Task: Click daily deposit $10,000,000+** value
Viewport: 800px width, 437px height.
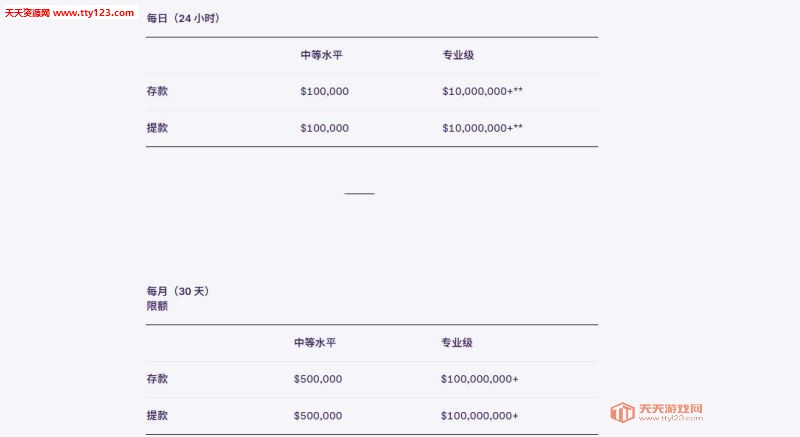Action: (x=482, y=91)
